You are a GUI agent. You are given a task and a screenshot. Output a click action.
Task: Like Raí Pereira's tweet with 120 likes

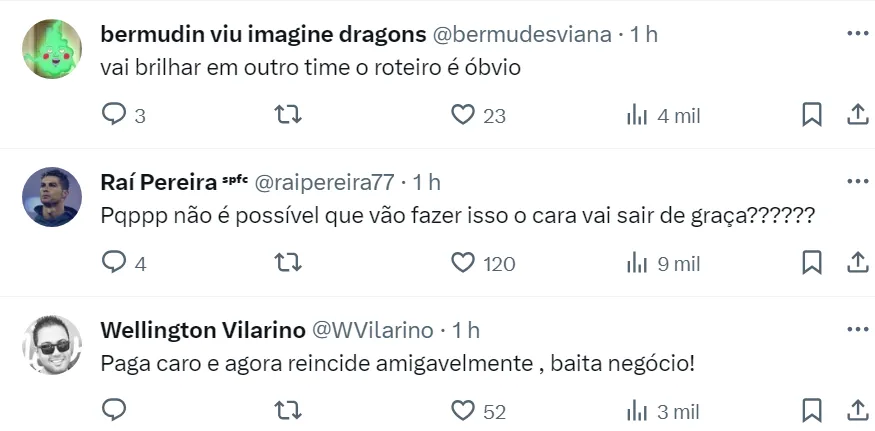462,263
